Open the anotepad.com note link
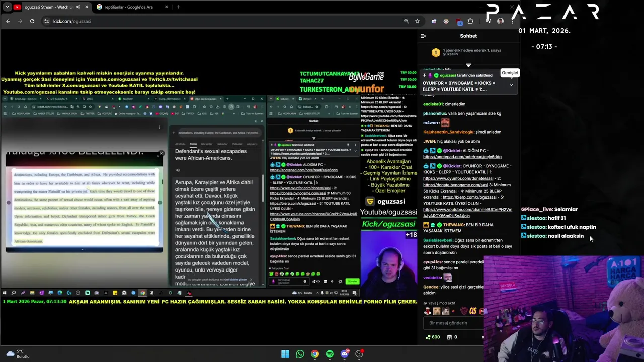Viewport: 644px width, 362px height. (462, 157)
